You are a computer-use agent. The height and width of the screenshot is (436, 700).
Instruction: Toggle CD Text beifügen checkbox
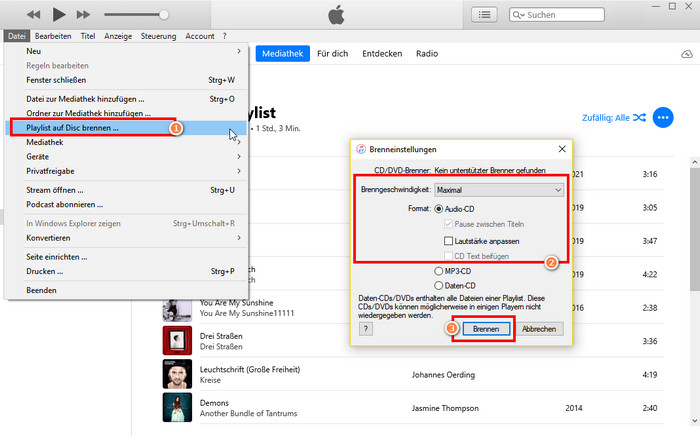coord(448,256)
